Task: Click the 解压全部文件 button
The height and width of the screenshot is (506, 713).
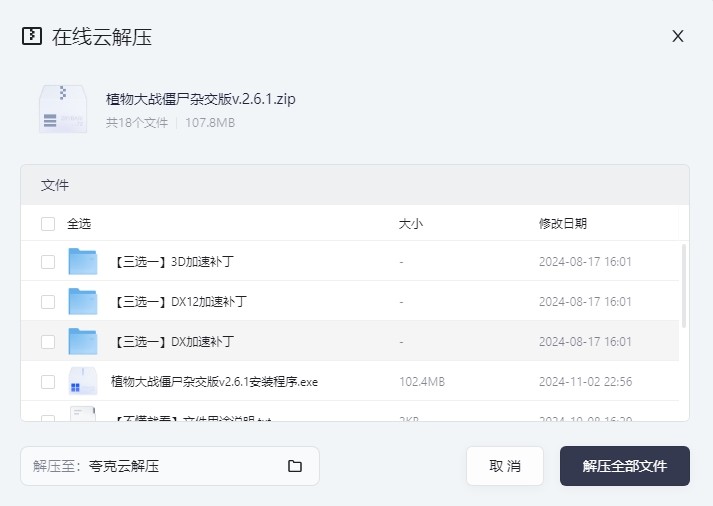Action: coord(624,466)
